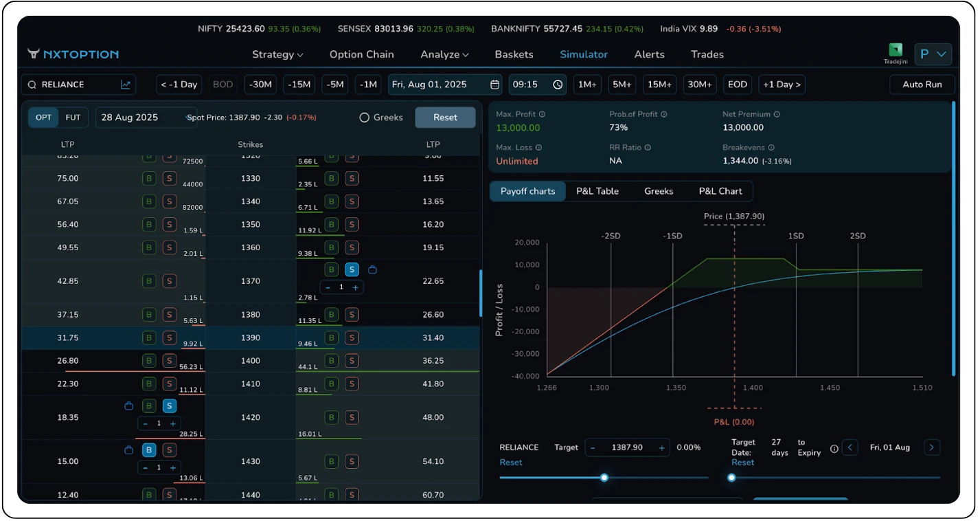Toggle the selected Buy on 1430 call
The width and height of the screenshot is (980, 521).
149,450
